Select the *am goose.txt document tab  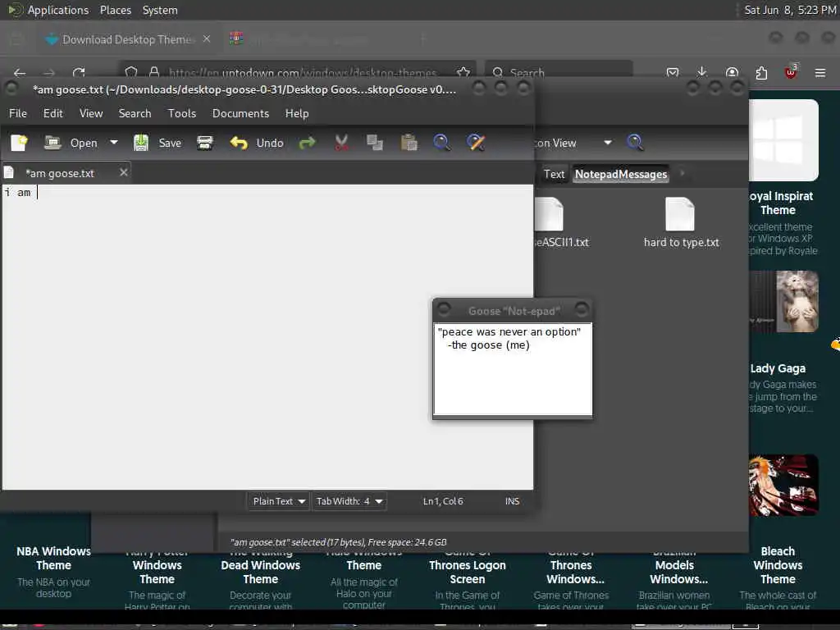(x=59, y=173)
